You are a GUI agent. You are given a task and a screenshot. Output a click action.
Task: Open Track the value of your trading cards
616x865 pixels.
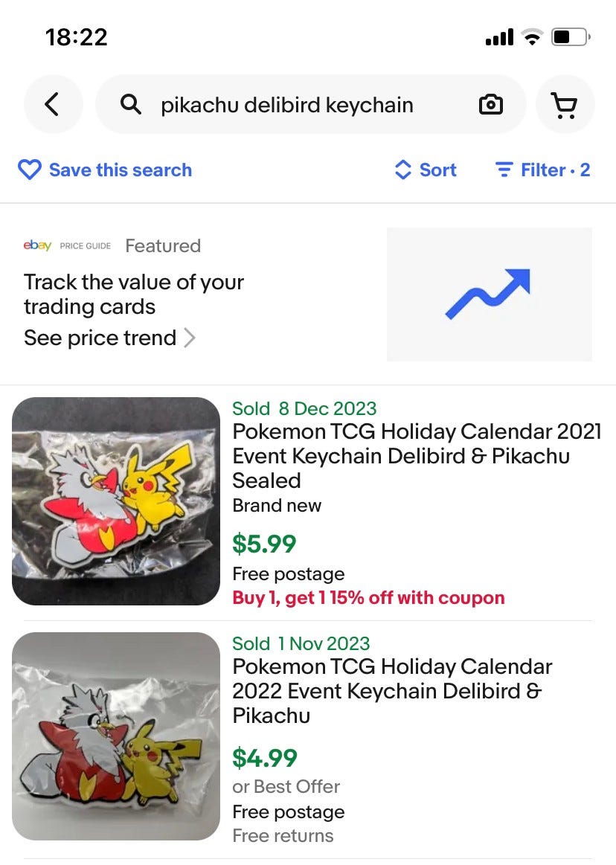pos(134,295)
